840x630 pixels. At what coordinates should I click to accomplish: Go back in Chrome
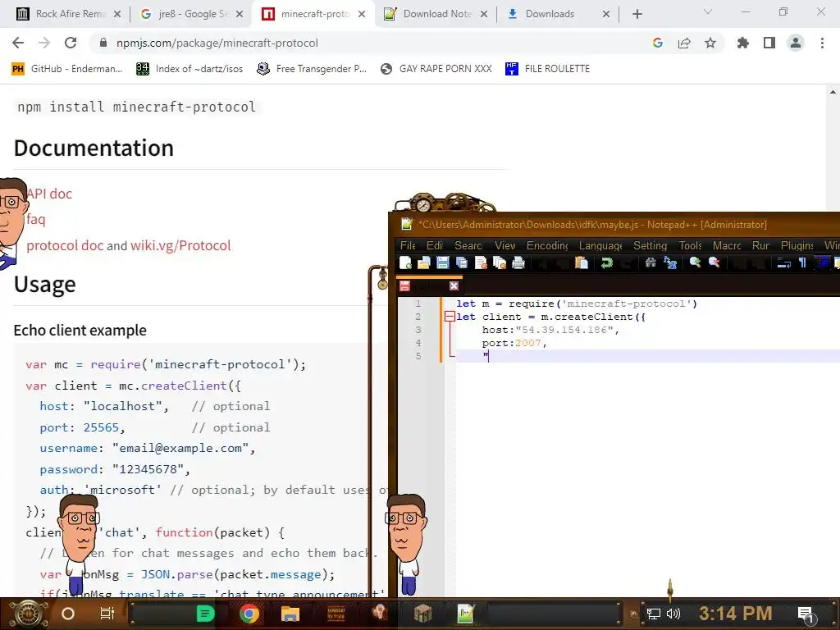[18, 43]
